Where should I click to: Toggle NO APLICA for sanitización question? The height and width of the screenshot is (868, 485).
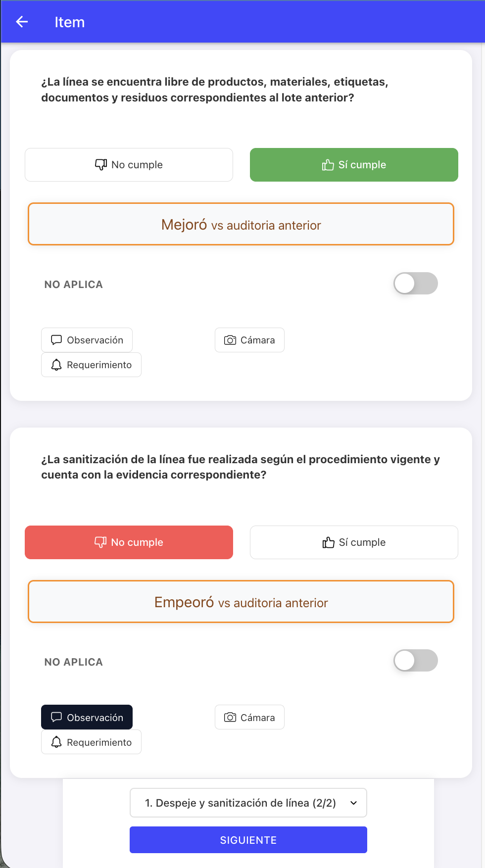pos(416,661)
